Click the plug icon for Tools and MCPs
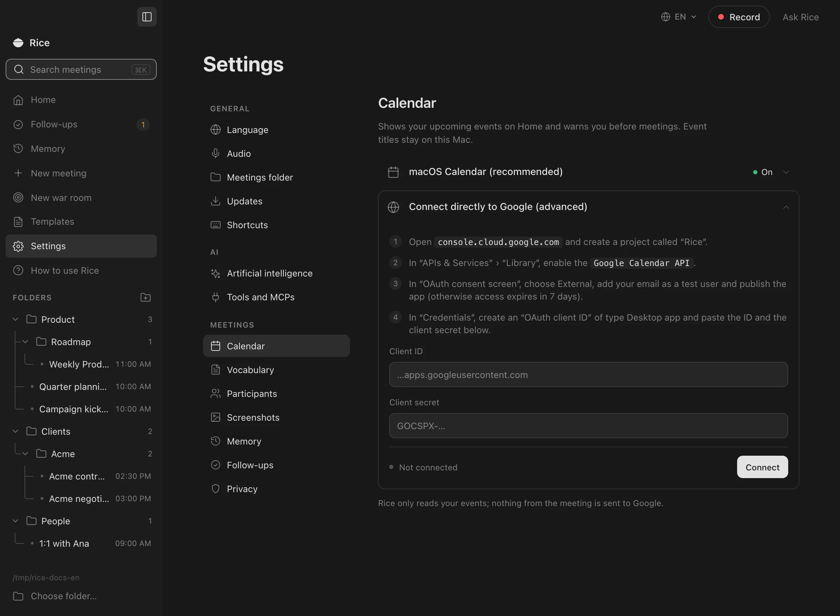840x616 pixels. 216,297
